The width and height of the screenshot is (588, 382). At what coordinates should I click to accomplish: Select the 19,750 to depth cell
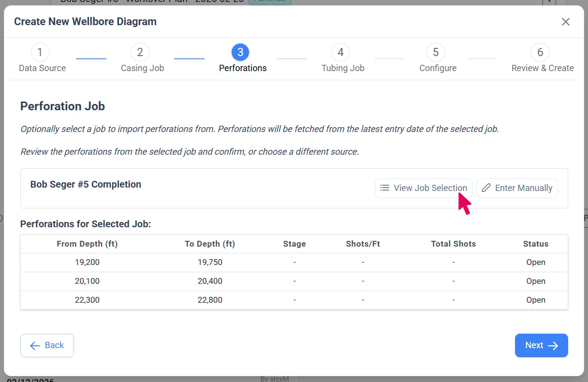pos(210,262)
